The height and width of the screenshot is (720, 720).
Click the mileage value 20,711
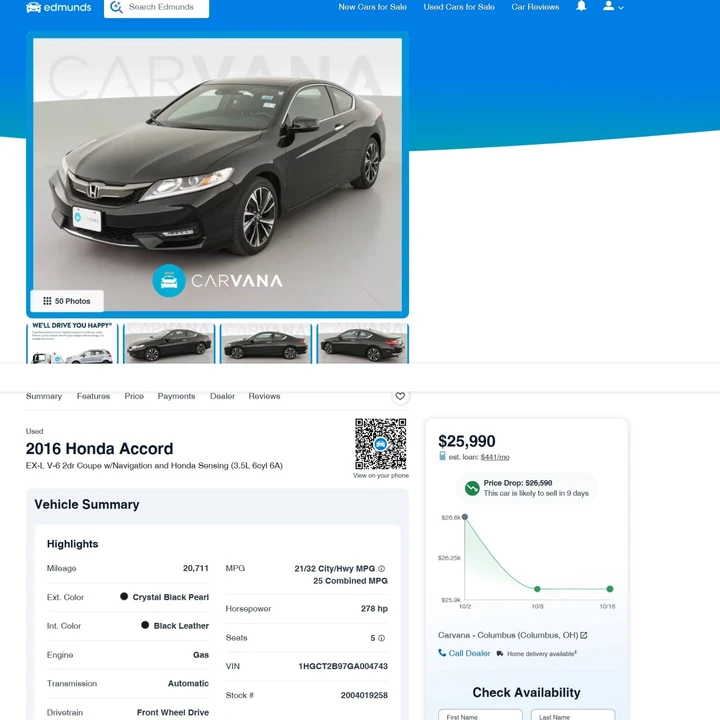[196, 568]
